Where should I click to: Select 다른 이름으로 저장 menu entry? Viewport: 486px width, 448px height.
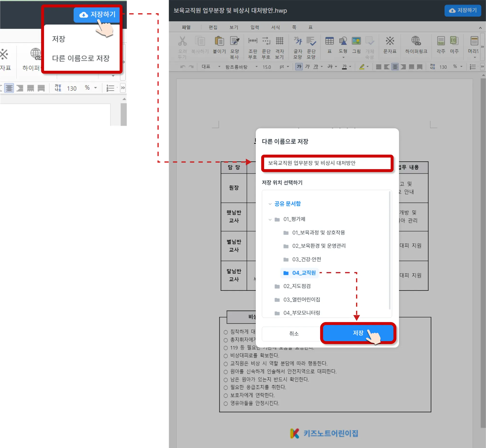[81, 58]
